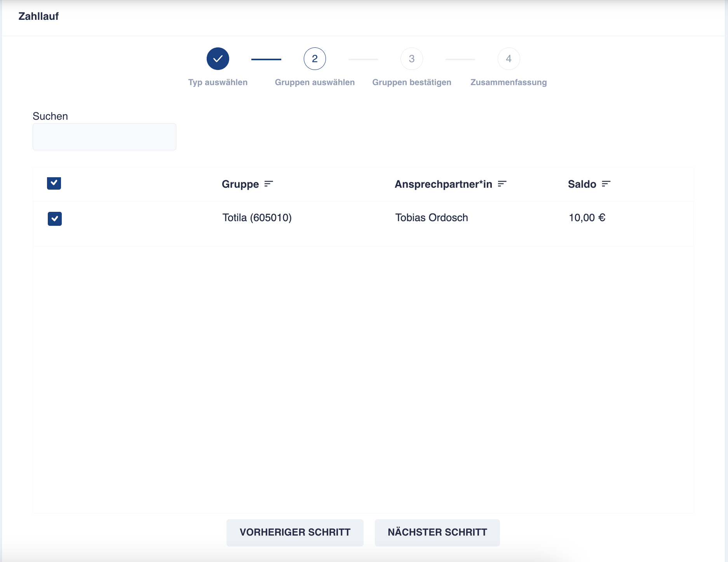Screen dimensions: 728x562
Task: Open the Gruppen bestätigen step label
Action: point(412,82)
